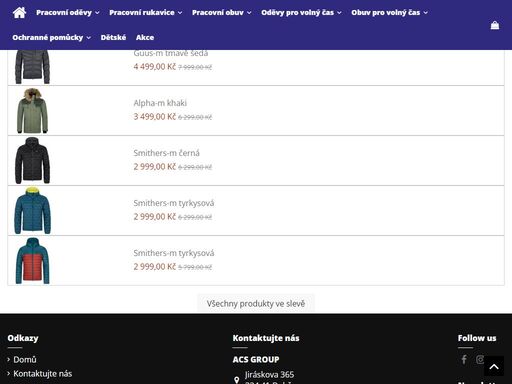Viewport: 512px width, 384px height.
Task: Open Pracovní rukavice menu item
Action: [142, 13]
